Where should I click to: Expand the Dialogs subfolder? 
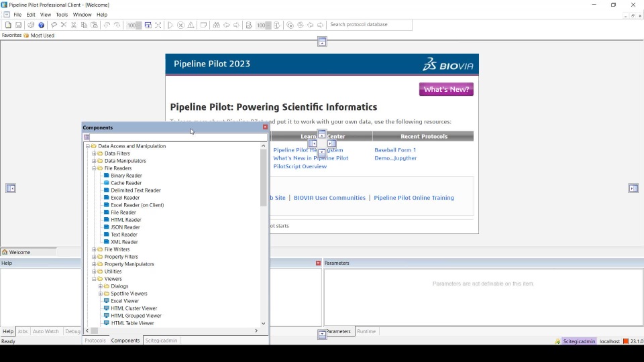(x=101, y=286)
